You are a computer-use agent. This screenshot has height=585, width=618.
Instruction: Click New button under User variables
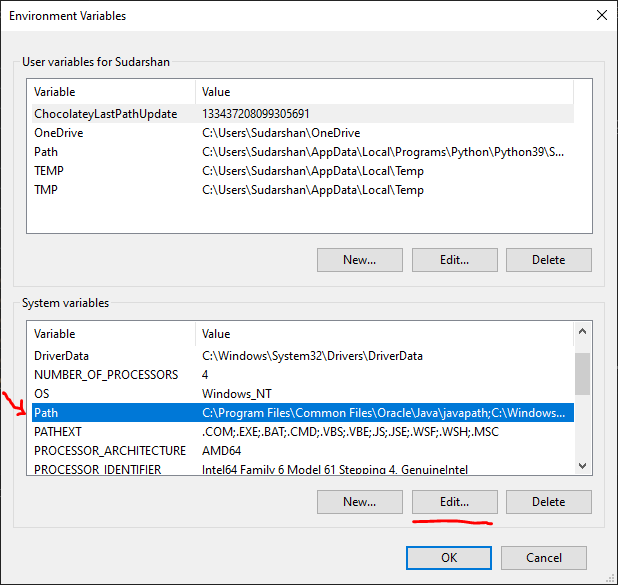pos(359,259)
